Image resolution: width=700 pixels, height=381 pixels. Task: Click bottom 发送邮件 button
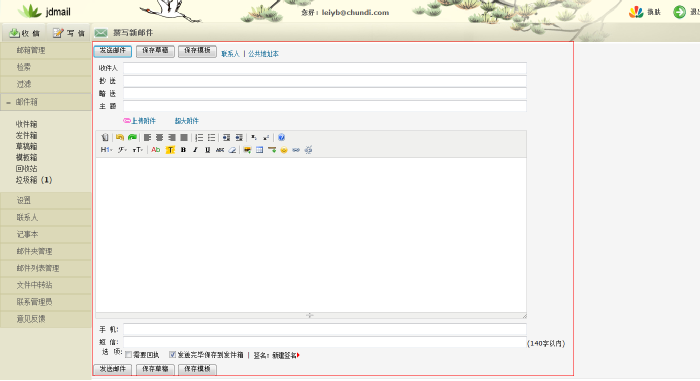112,369
